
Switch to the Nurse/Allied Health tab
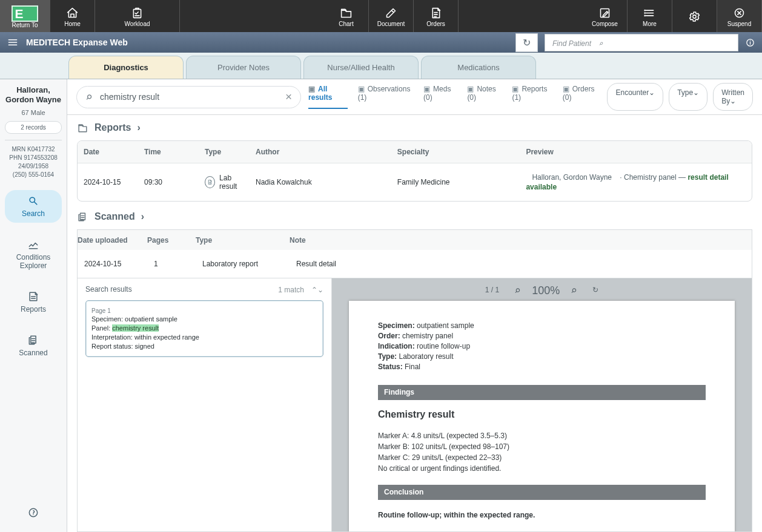pos(361,67)
